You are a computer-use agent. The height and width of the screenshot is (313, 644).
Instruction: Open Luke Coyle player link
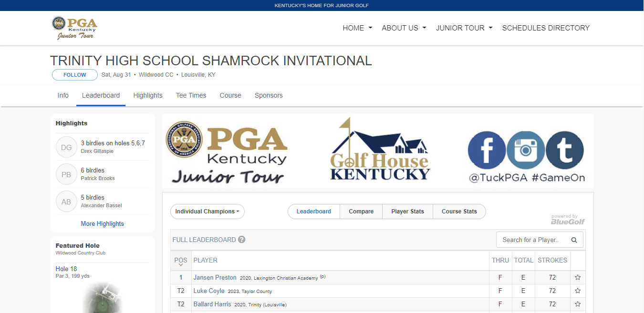pos(209,291)
